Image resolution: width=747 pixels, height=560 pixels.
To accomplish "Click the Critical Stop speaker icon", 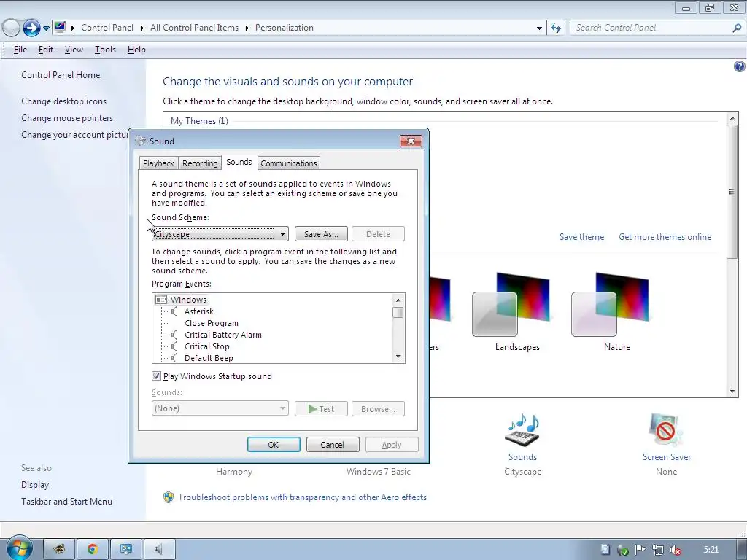I will pyautogui.click(x=175, y=346).
